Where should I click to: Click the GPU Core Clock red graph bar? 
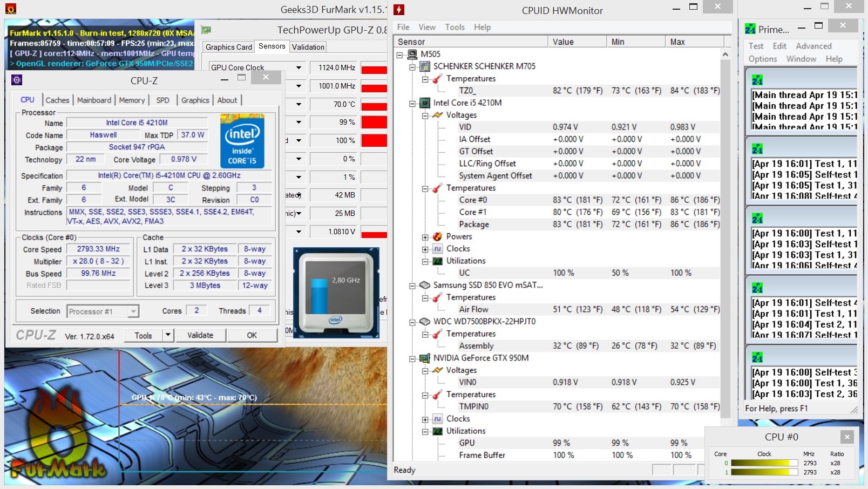(374, 70)
